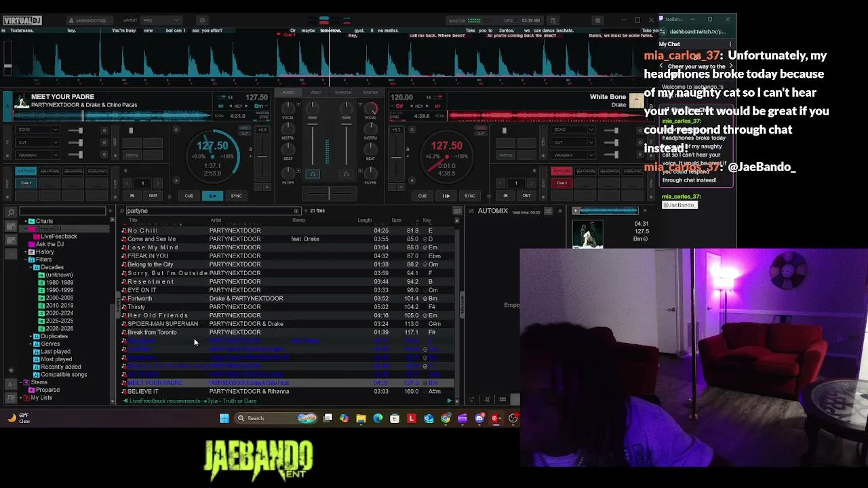
Task: Click the right deck FILTER knob
Action: (370, 172)
